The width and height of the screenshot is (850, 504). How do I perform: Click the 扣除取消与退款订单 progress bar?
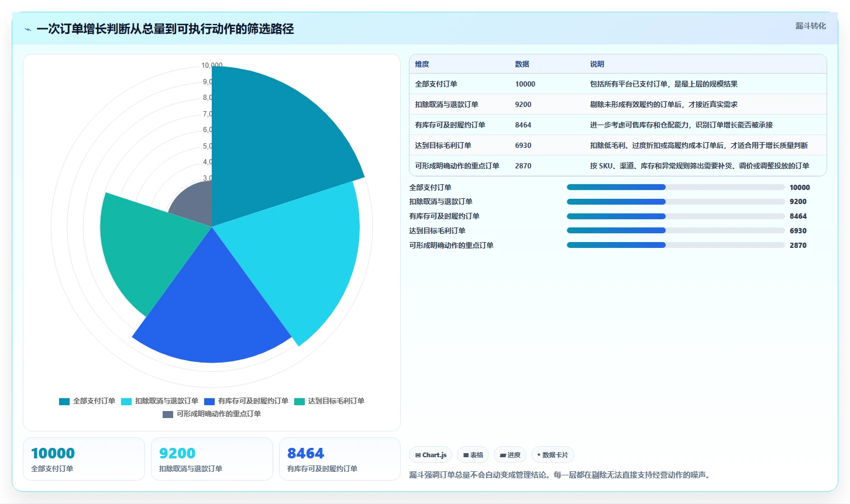676,202
